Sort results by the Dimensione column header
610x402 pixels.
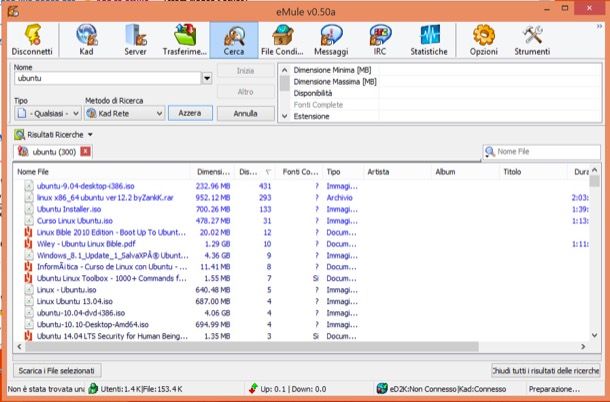213,172
